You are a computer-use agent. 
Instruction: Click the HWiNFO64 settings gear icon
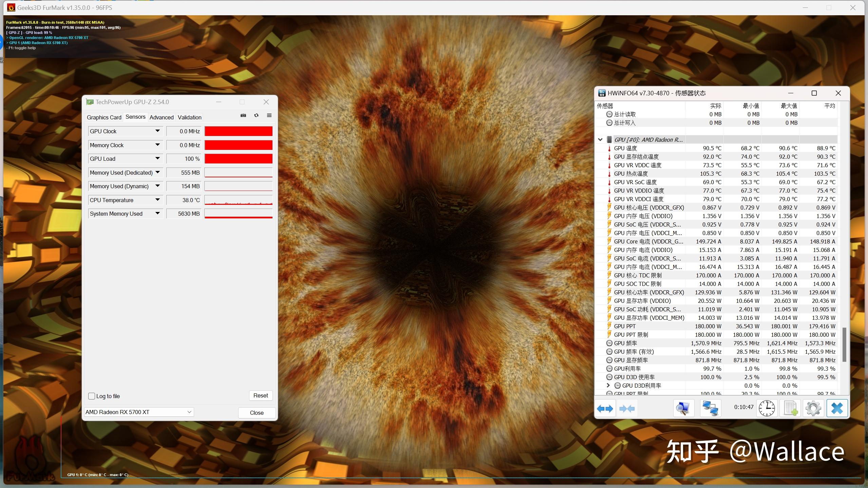click(813, 408)
